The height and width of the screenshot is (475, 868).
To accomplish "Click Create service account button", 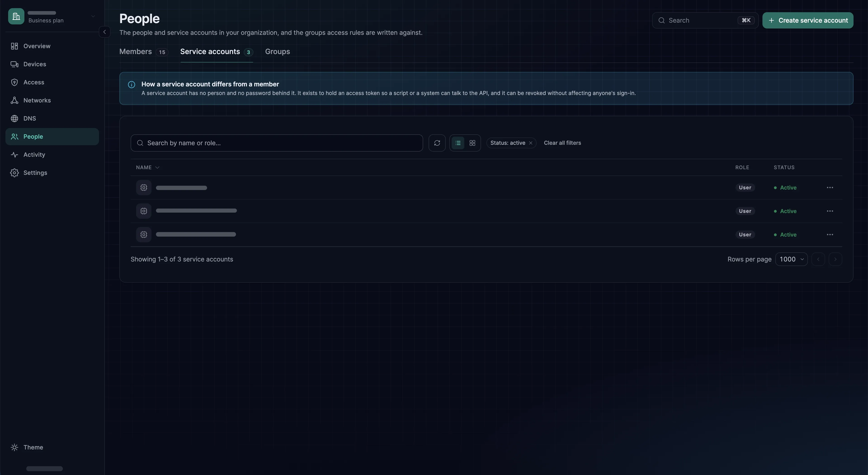I will [808, 20].
